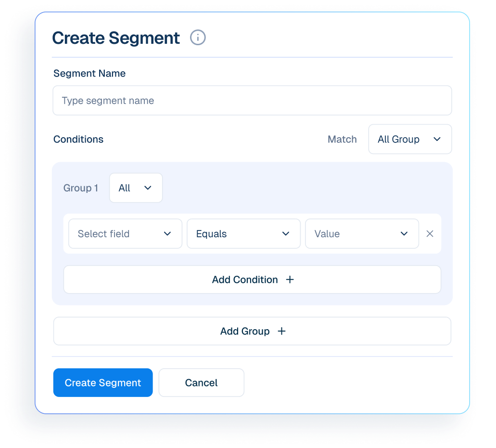Cancel the segment creation

tap(201, 383)
